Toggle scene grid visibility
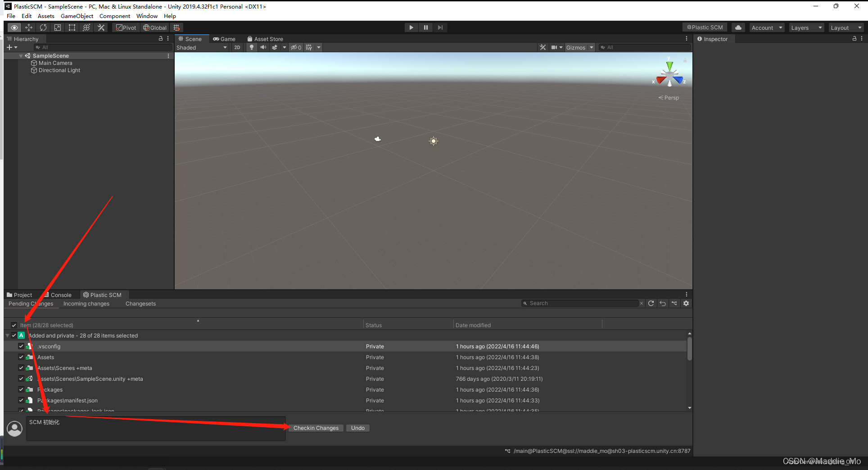This screenshot has width=868, height=470. (x=309, y=47)
